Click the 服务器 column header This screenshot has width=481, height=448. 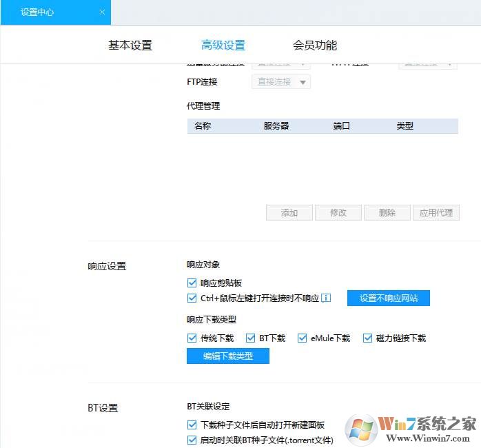tap(276, 126)
